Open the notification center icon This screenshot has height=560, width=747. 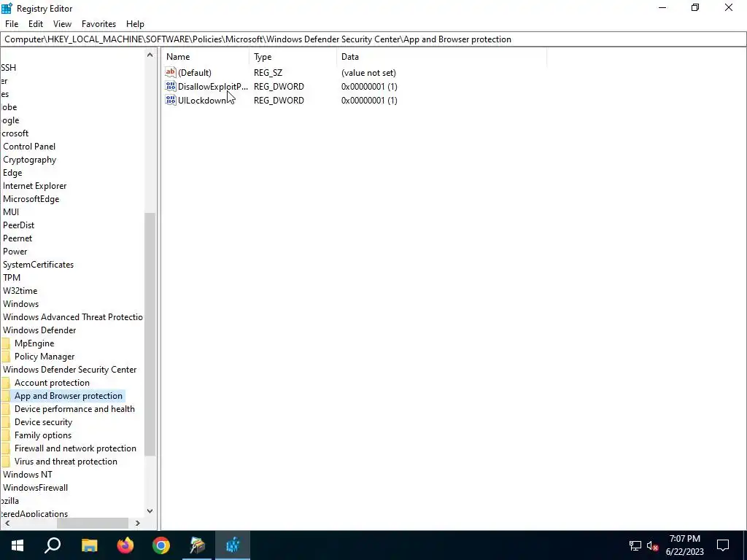723,545
